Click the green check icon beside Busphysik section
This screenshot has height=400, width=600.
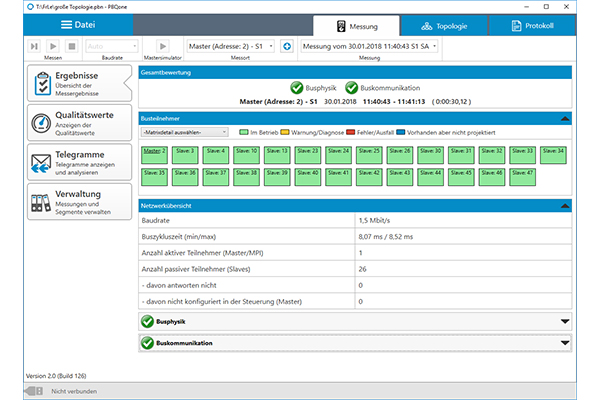pos(147,322)
